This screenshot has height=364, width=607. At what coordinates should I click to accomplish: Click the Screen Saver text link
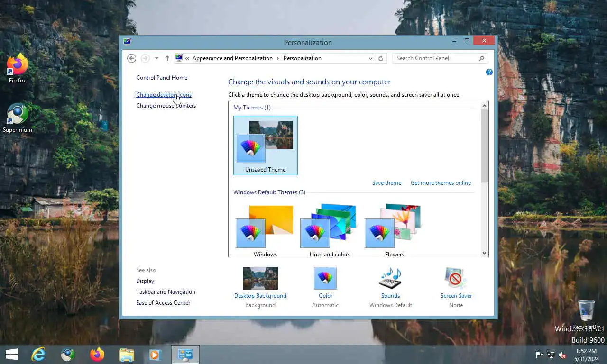[x=456, y=296]
